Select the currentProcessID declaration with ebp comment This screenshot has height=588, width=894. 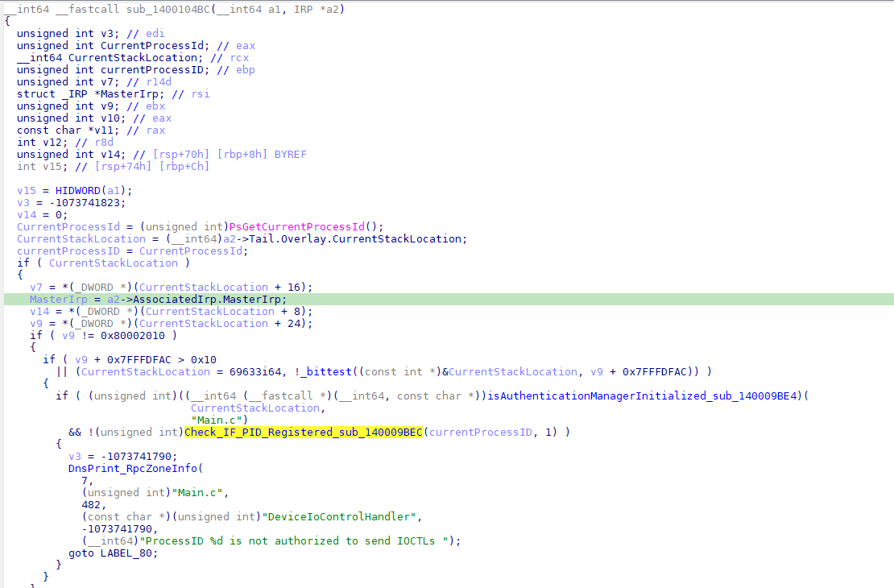pos(135,69)
